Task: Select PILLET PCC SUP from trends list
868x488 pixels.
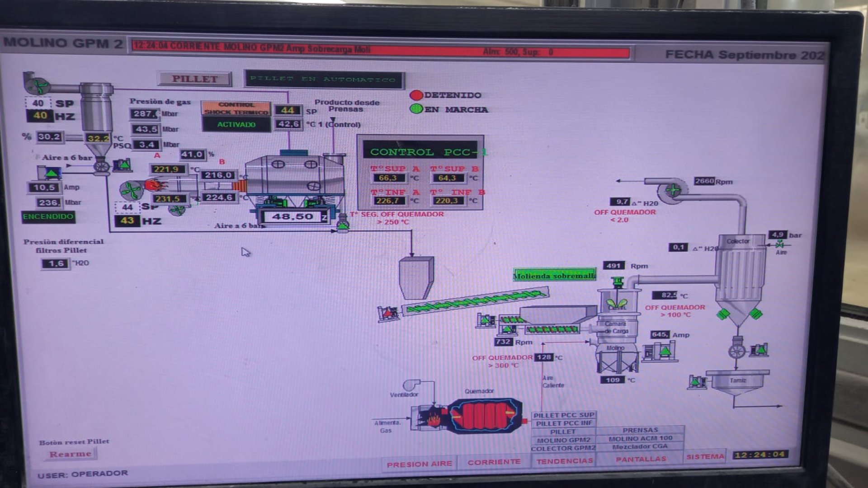Action: pyautogui.click(x=563, y=415)
